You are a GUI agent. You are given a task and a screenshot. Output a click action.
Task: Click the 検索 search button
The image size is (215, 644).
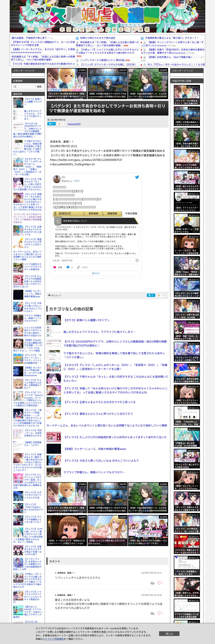39,86
